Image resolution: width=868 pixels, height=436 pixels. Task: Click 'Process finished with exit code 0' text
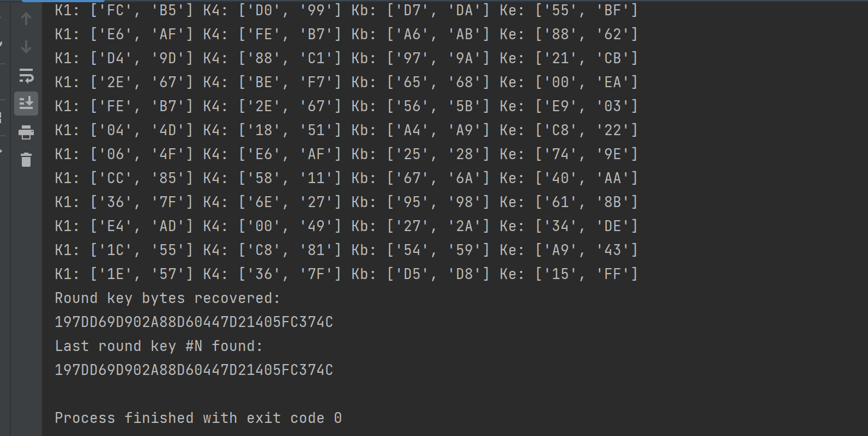198,418
